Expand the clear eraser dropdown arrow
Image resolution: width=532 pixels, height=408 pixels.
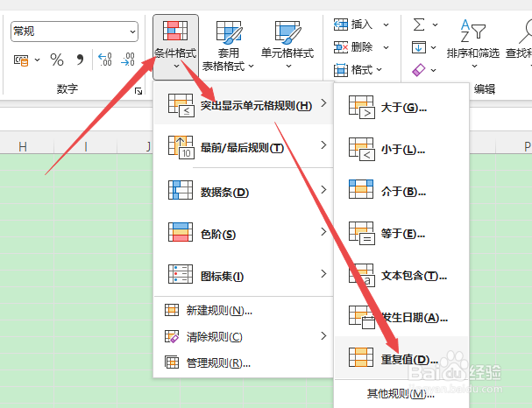(x=434, y=70)
